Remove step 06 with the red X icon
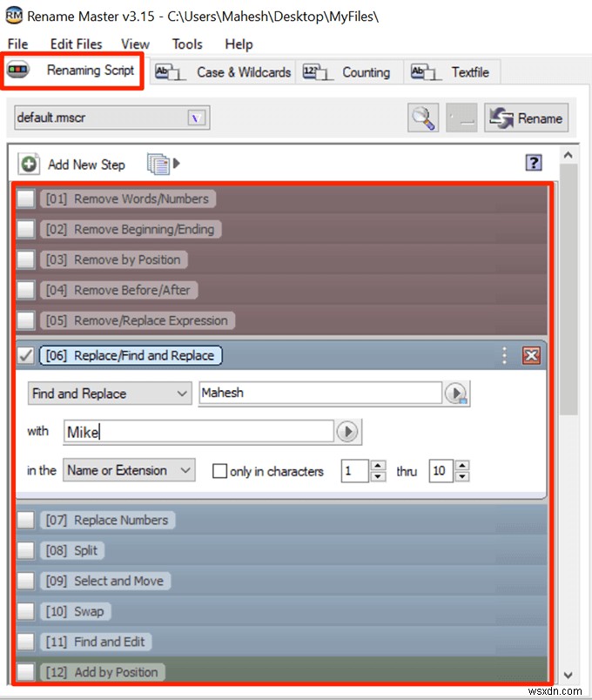This screenshot has width=592, height=700. (x=531, y=355)
